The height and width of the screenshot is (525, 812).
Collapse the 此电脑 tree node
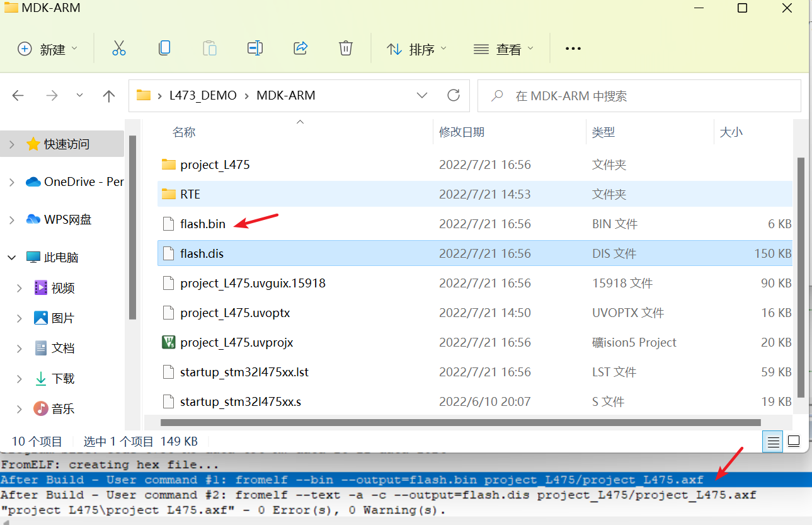pyautogui.click(x=11, y=257)
